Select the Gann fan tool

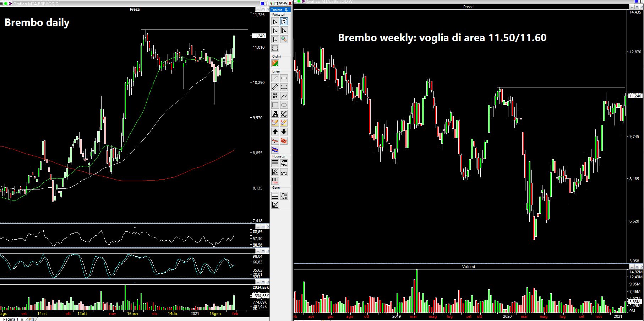(x=275, y=205)
